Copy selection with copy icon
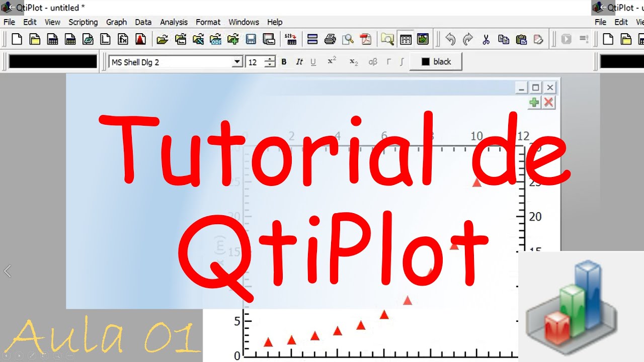The image size is (644, 362). tap(503, 39)
